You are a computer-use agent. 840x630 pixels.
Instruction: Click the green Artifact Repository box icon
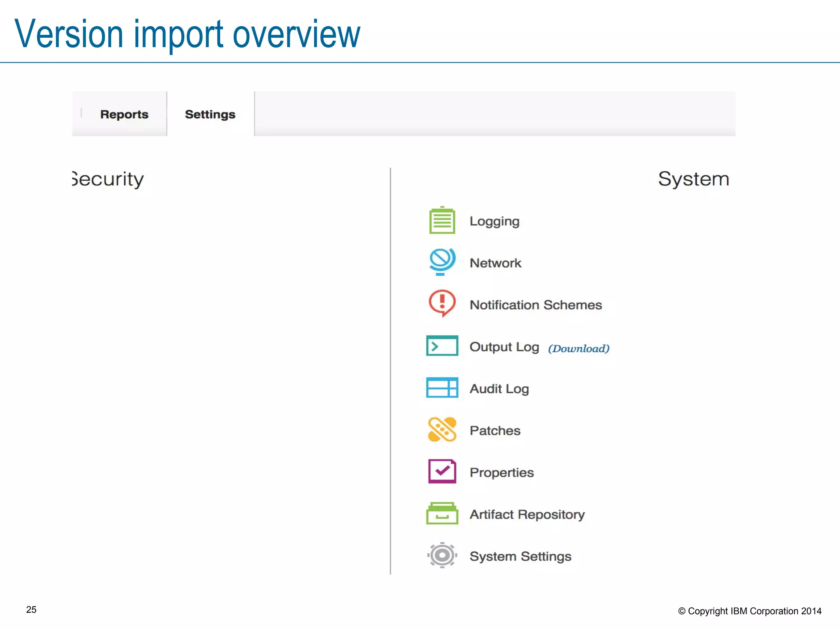[442, 513]
